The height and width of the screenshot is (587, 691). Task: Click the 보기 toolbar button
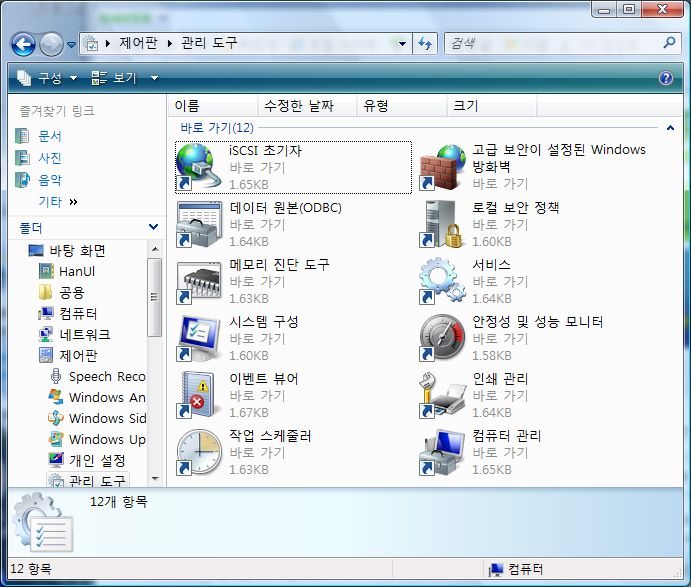click(115, 78)
